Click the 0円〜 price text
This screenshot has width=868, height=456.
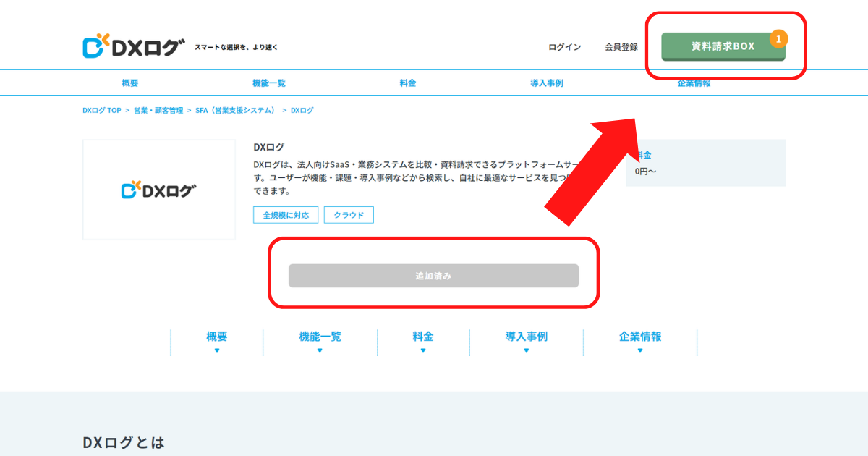pos(646,172)
